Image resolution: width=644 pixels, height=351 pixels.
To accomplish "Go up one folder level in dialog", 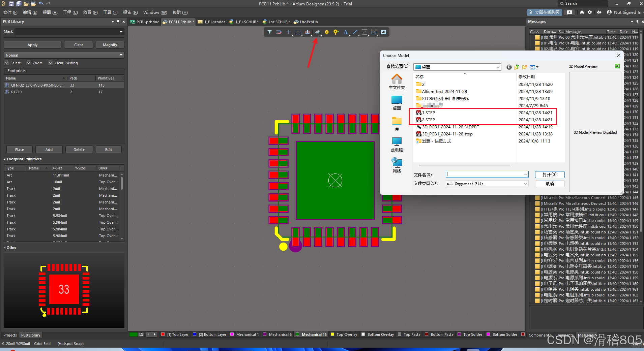I will [x=517, y=67].
